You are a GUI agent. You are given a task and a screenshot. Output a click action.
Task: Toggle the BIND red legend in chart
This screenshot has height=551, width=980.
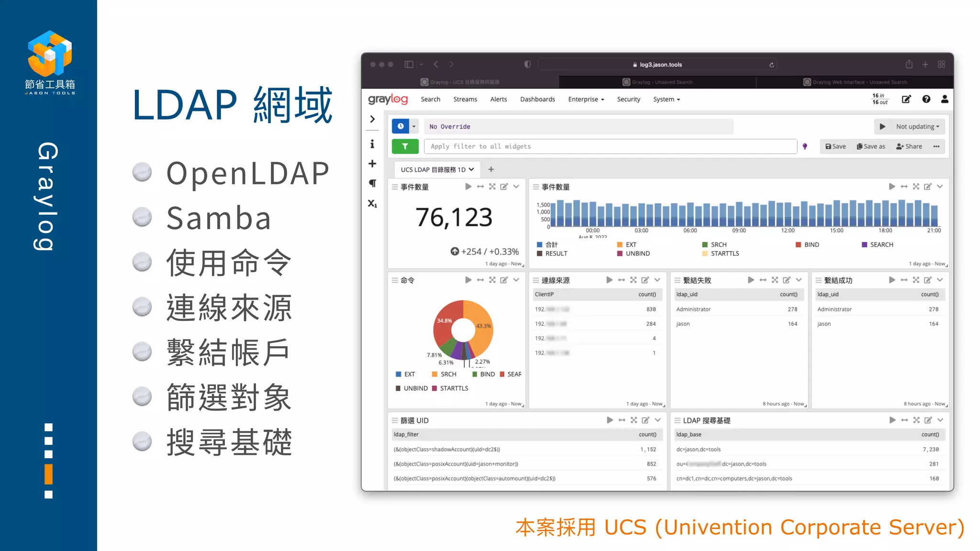point(807,244)
